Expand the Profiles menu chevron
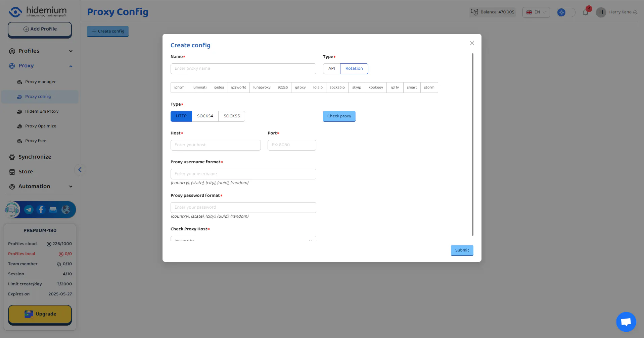This screenshot has height=338, width=644. pos(71,51)
